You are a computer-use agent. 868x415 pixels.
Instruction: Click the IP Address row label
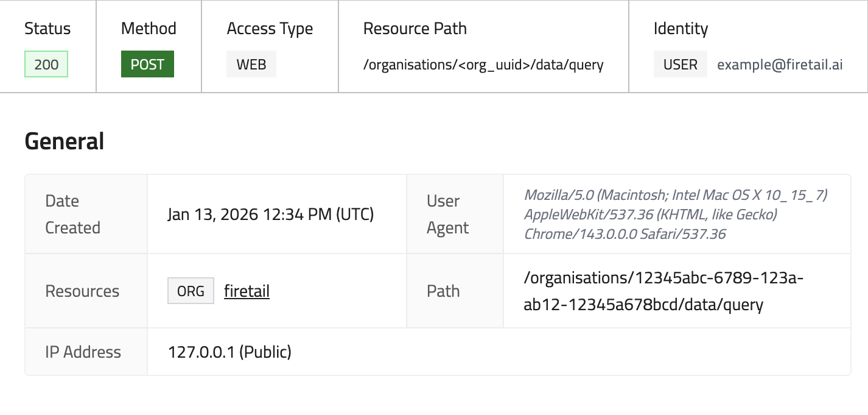pos(83,352)
